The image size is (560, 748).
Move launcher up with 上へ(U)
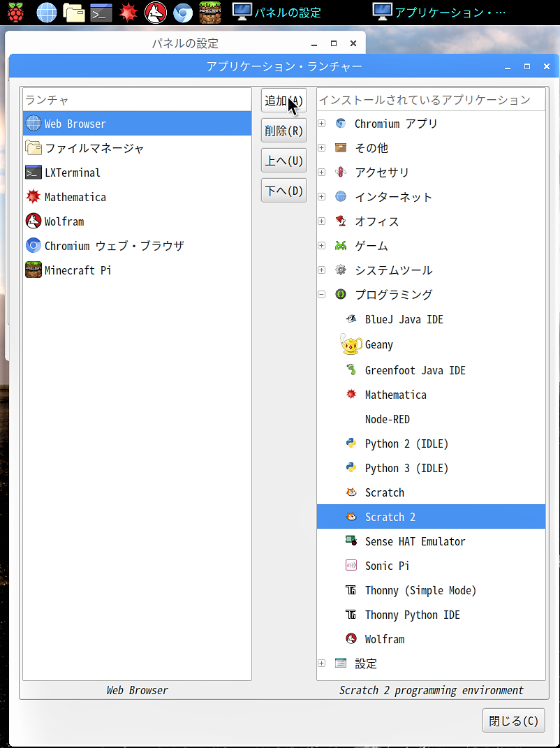tap(283, 161)
